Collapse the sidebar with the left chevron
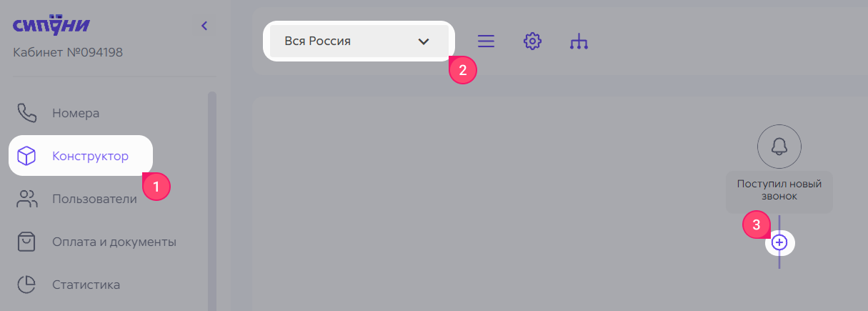 coord(204,26)
